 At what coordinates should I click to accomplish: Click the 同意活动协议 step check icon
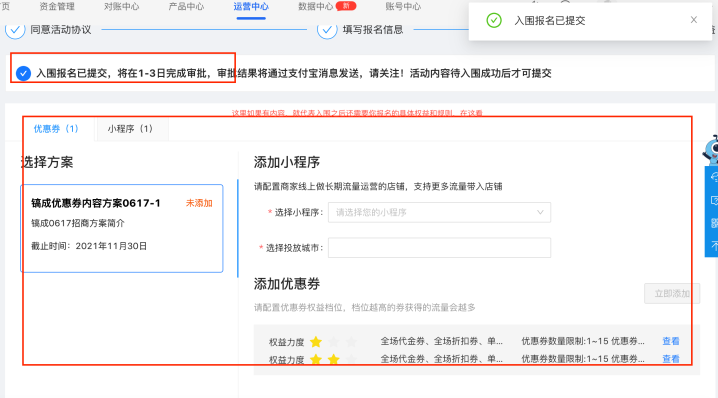15,30
